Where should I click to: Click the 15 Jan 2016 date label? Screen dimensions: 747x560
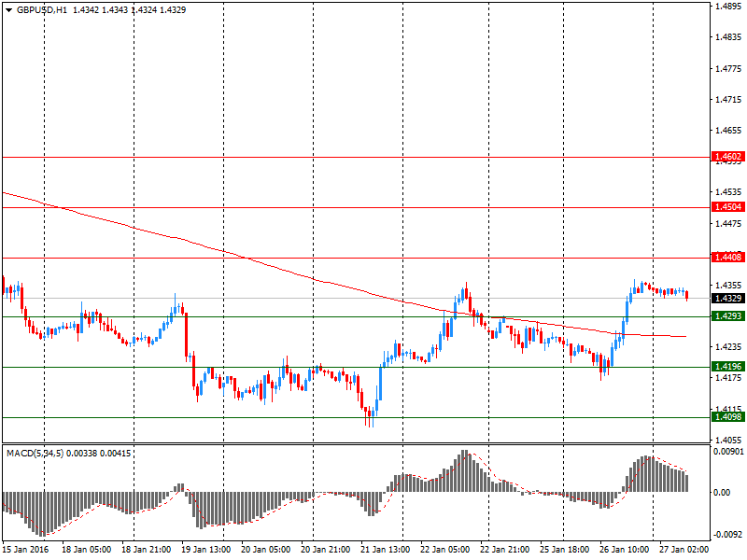click(x=25, y=550)
